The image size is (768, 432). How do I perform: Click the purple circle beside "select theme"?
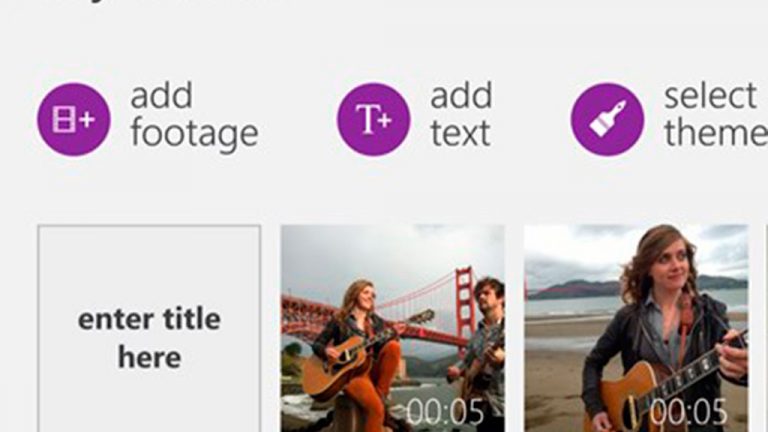607,120
